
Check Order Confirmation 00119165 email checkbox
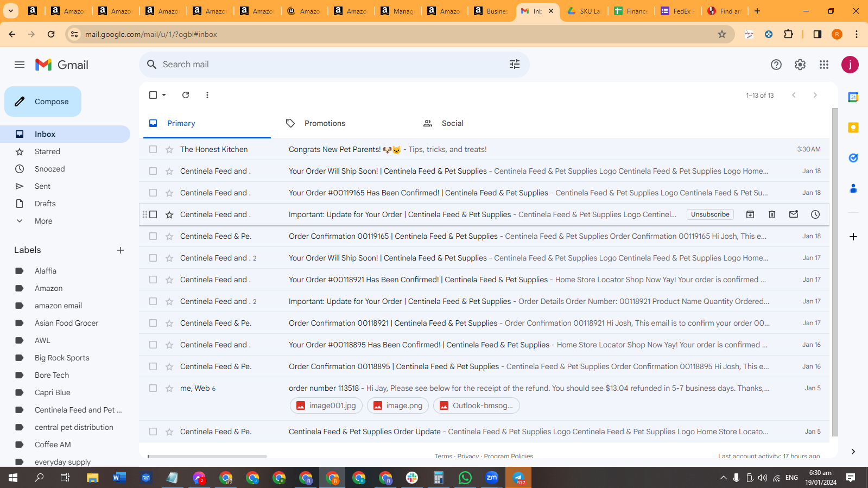(153, 236)
